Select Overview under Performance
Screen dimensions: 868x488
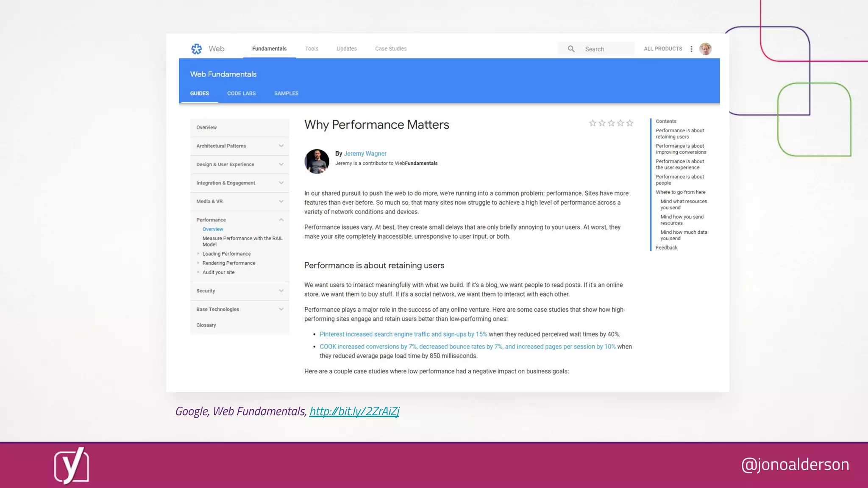(x=213, y=229)
